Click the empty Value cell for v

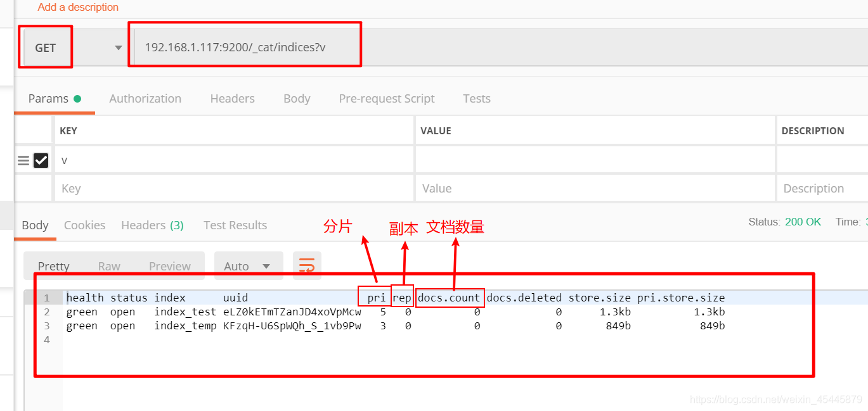point(595,161)
